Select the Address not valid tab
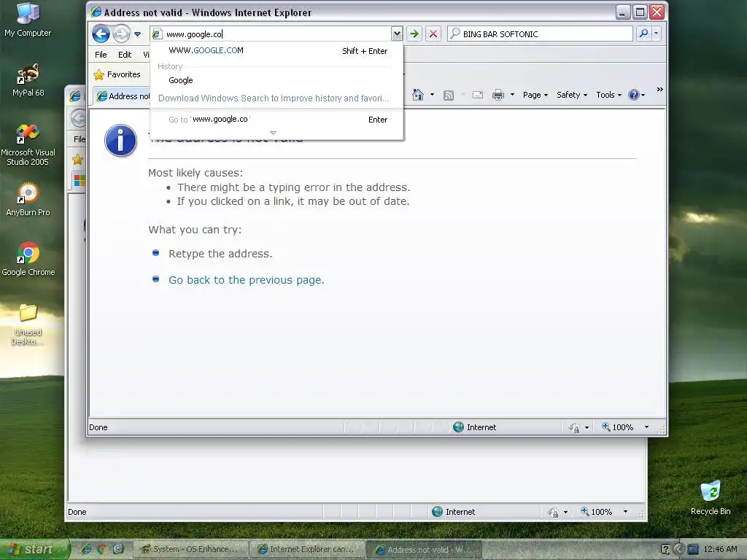Screen dimensions: 747x560 click(123, 96)
